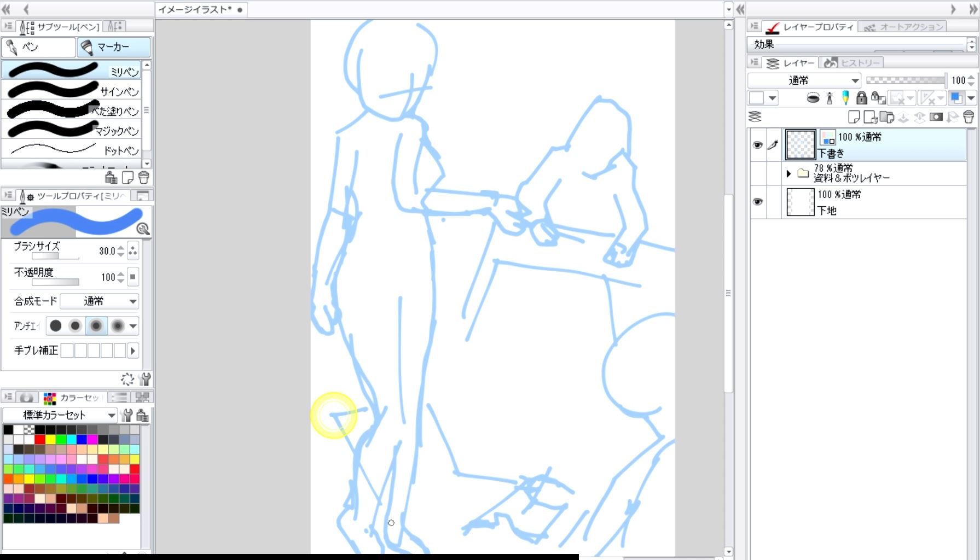Select strong anti-aliasing option

coord(117,326)
